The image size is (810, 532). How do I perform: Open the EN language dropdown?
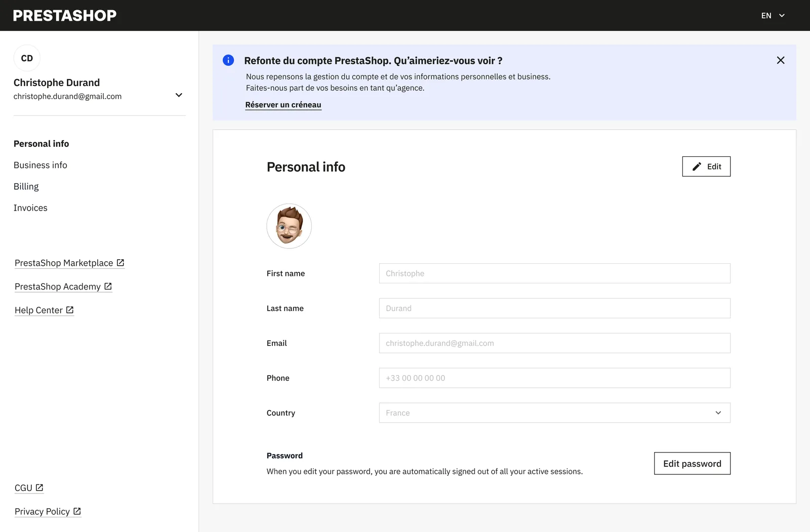click(x=773, y=16)
